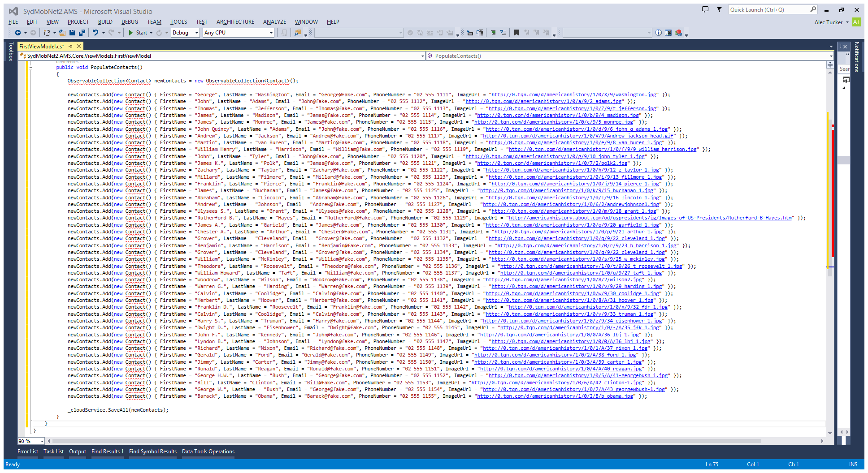This screenshot has height=473, width=868.
Task: Expand the Start button dropdown arrow
Action: coord(151,33)
